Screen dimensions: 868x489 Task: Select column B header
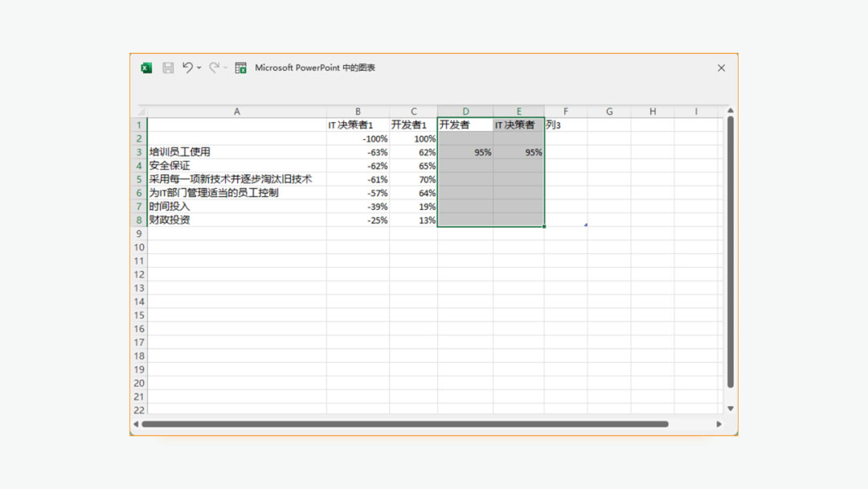point(358,112)
